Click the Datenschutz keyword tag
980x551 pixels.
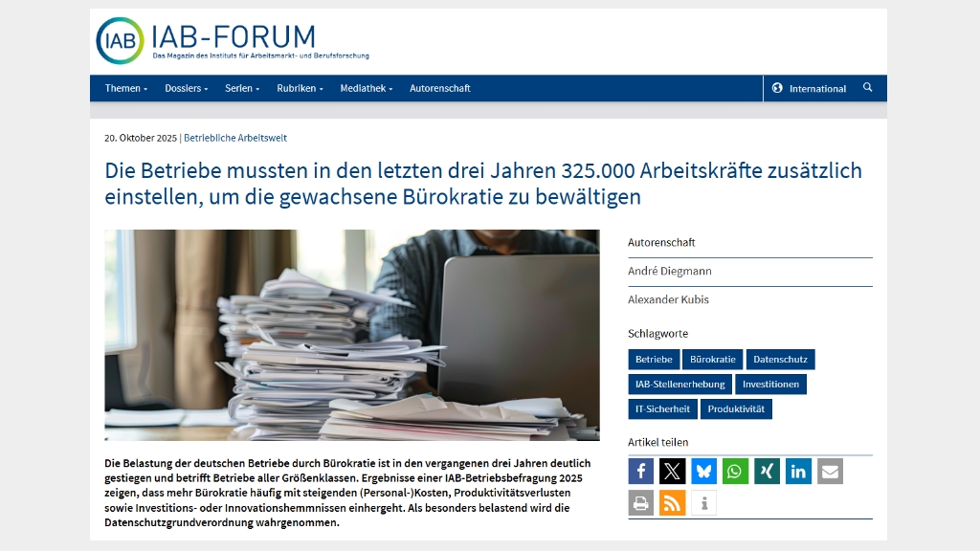click(780, 360)
